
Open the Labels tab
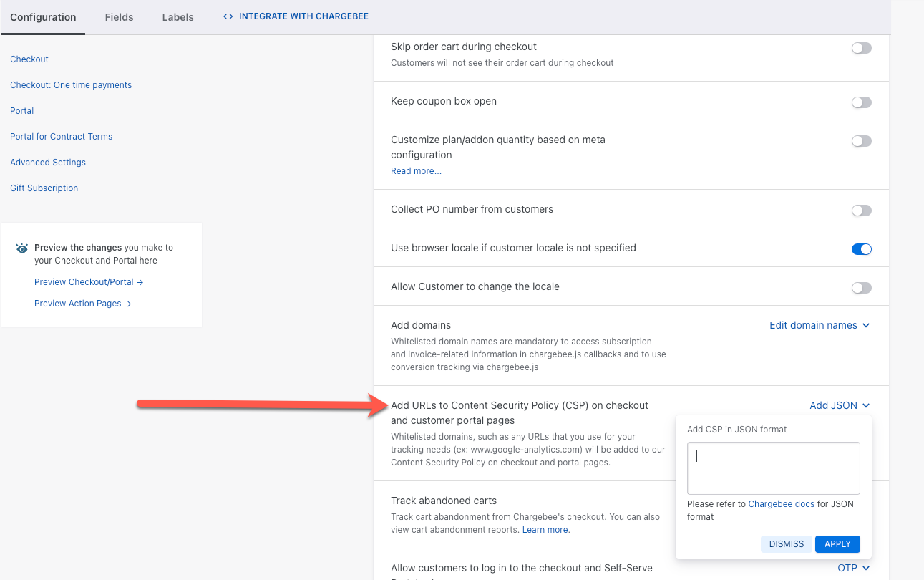[177, 17]
